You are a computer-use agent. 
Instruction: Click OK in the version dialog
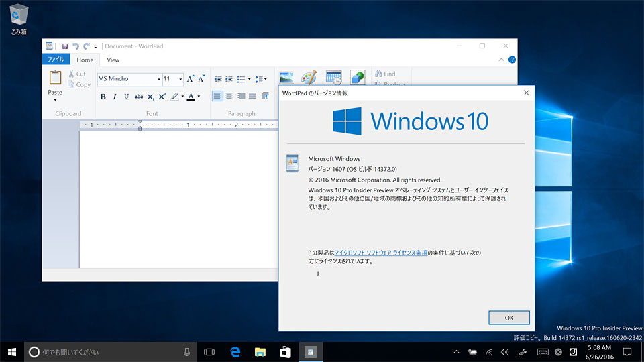[509, 318]
